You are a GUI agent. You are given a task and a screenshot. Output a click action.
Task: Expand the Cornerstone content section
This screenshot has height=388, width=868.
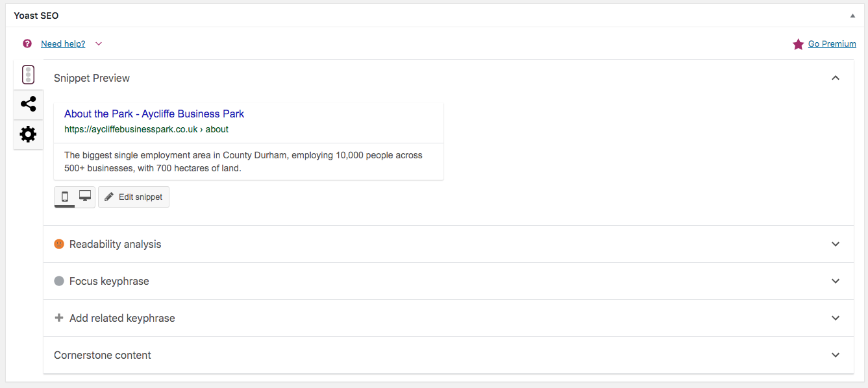click(x=836, y=355)
